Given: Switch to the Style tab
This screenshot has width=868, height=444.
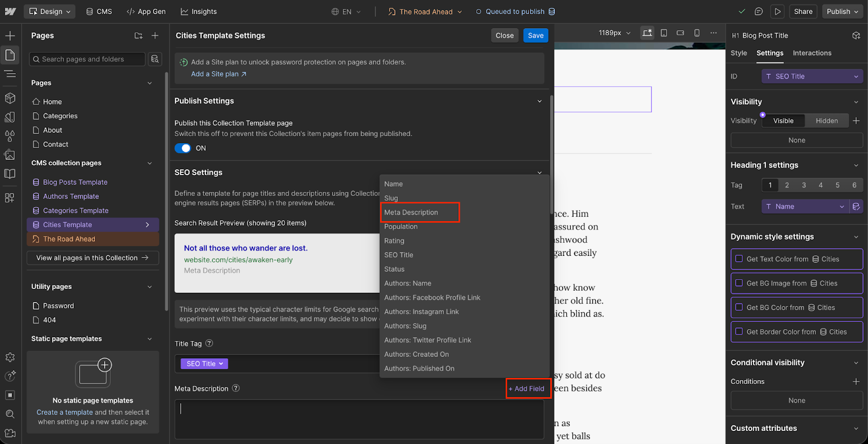Looking at the screenshot, I should [739, 53].
